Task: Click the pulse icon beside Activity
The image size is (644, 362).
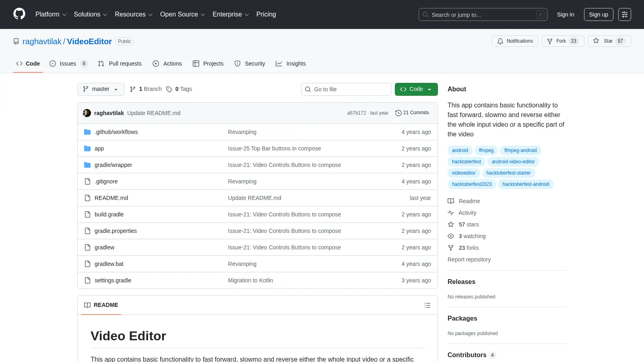Action: coord(451,213)
